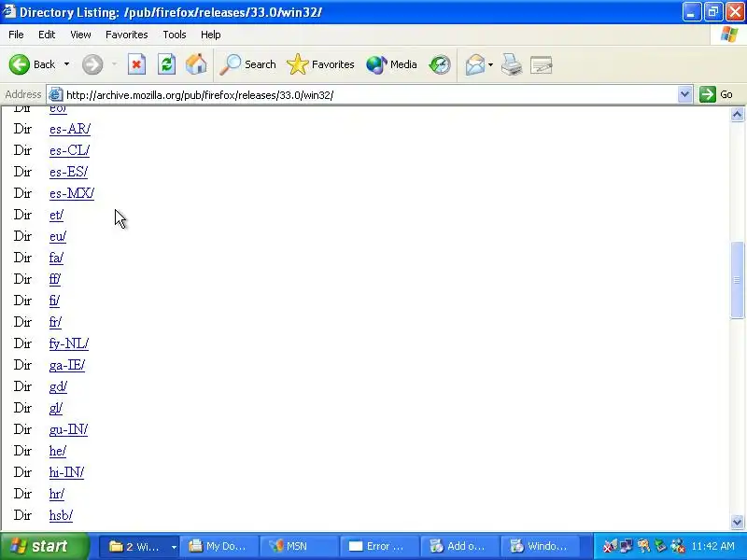Open the es-CL/ directory link

[x=69, y=150]
